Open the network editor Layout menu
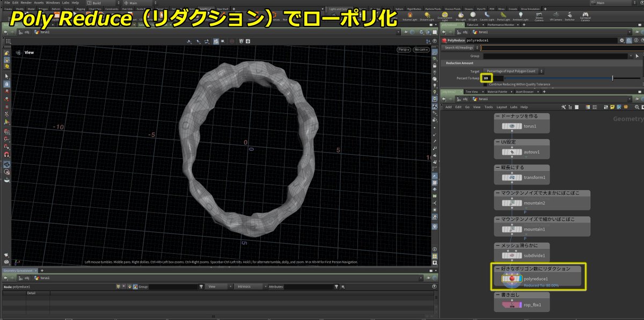Screen dimensions: 644x320 502,107
